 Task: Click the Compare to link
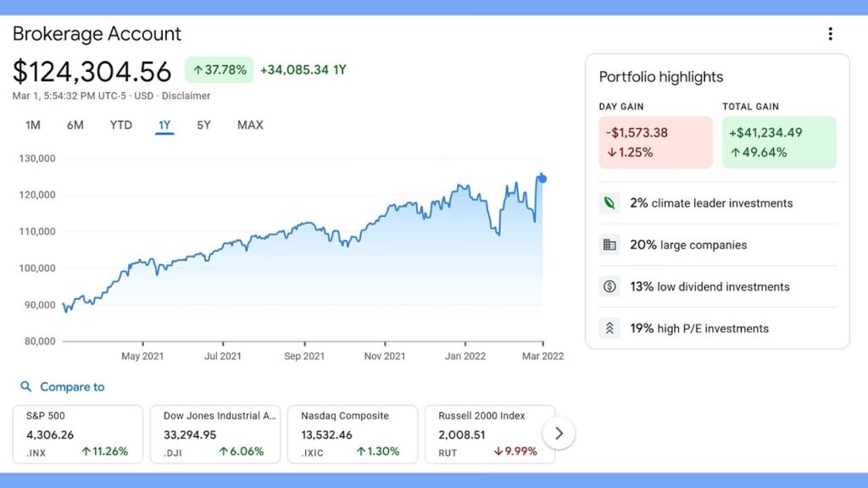(x=72, y=387)
